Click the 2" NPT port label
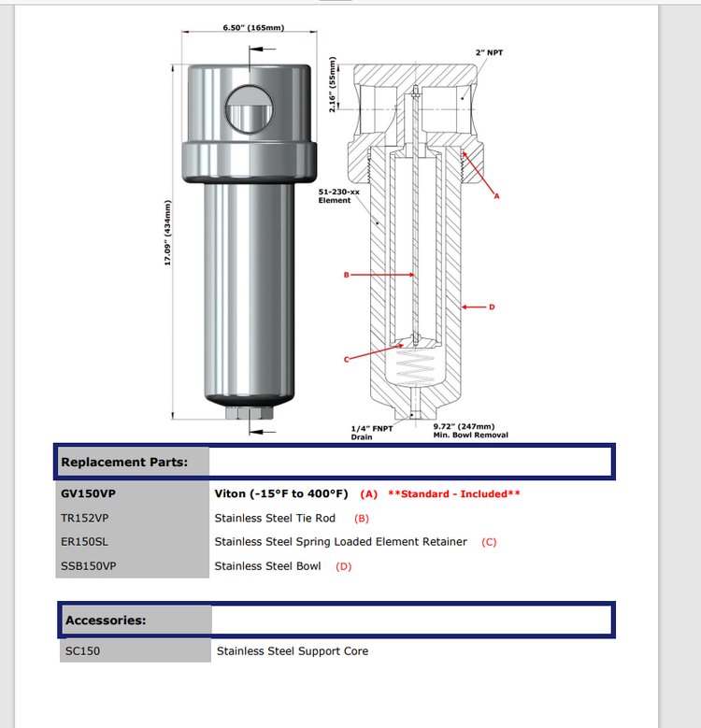Viewport: 701px width, 728px height. tap(487, 53)
